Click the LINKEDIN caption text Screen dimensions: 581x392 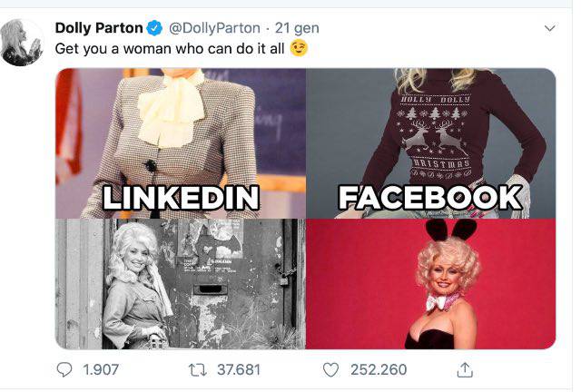(x=181, y=198)
